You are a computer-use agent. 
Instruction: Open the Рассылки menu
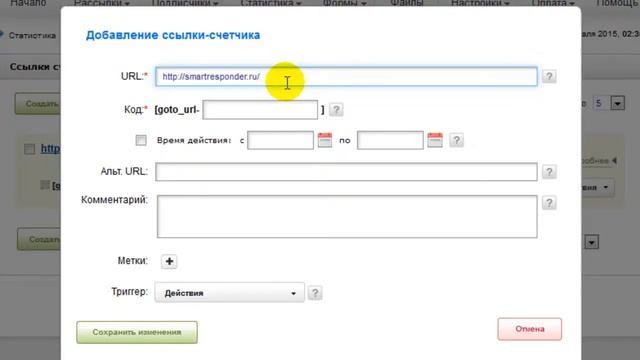point(102,3)
